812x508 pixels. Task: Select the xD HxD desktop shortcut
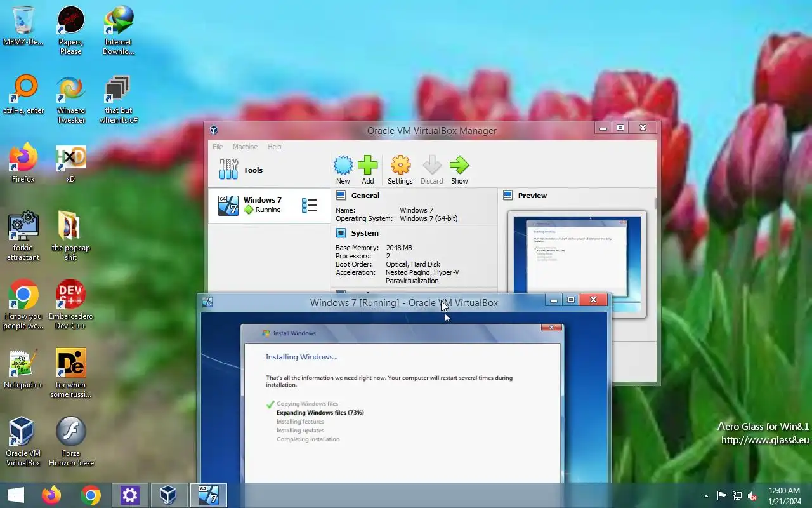tap(70, 164)
